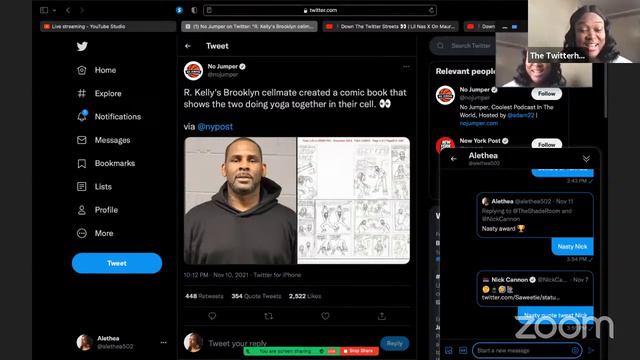Image resolution: width=640 pixels, height=360 pixels.
Task: Click the Notifications bell icon
Action: pos(82,116)
